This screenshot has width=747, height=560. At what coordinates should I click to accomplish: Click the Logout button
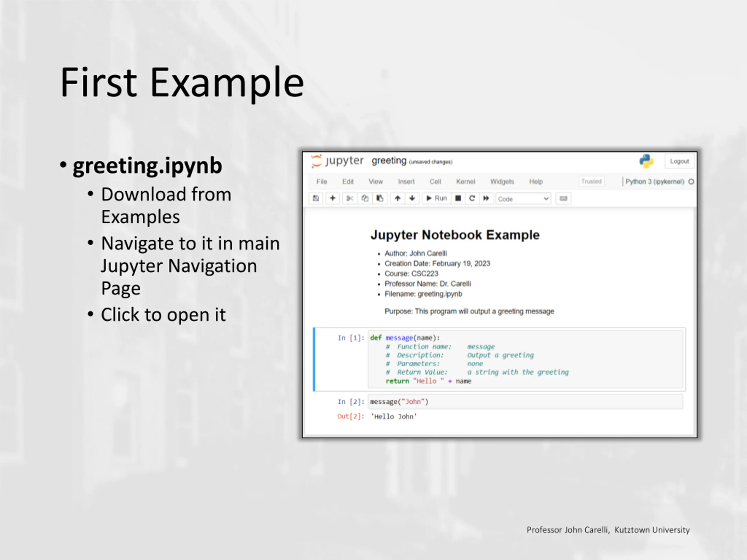(679, 161)
